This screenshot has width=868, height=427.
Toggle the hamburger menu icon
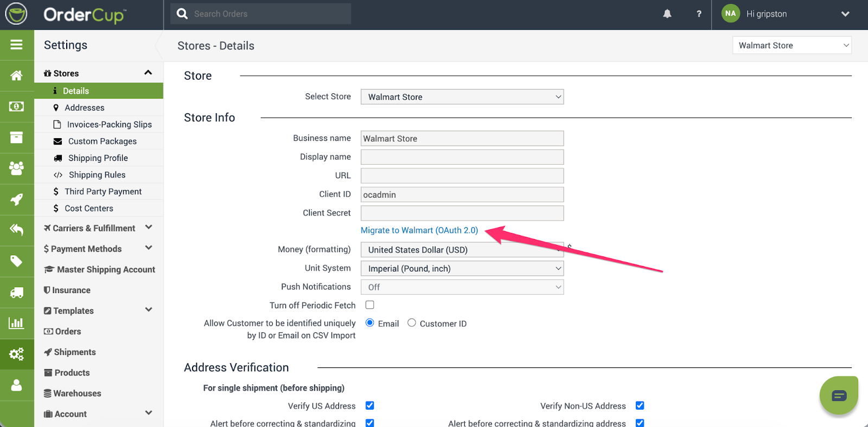[x=16, y=45]
